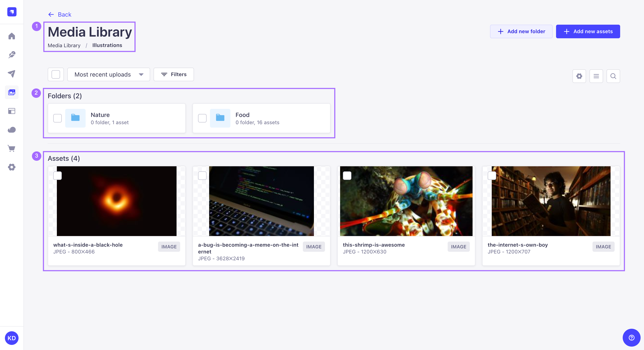Switch assets to list view
This screenshot has height=350, width=644.
click(596, 76)
